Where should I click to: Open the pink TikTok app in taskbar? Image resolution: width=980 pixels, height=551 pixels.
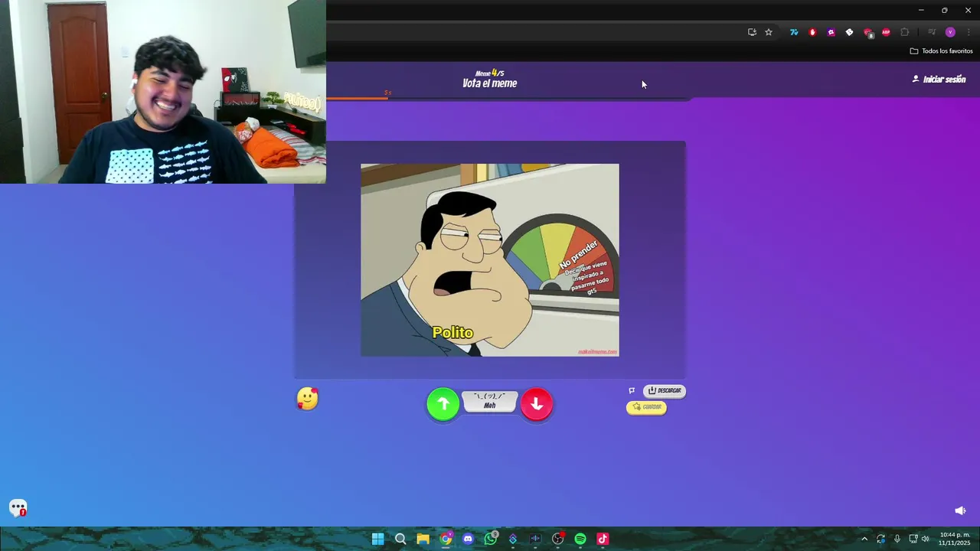603,539
